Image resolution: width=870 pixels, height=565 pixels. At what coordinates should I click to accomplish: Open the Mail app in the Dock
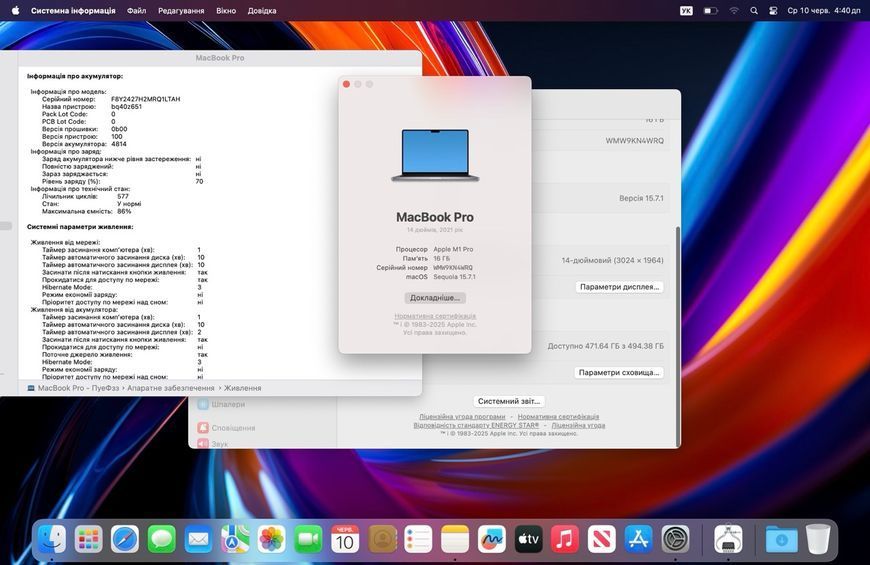(x=198, y=539)
